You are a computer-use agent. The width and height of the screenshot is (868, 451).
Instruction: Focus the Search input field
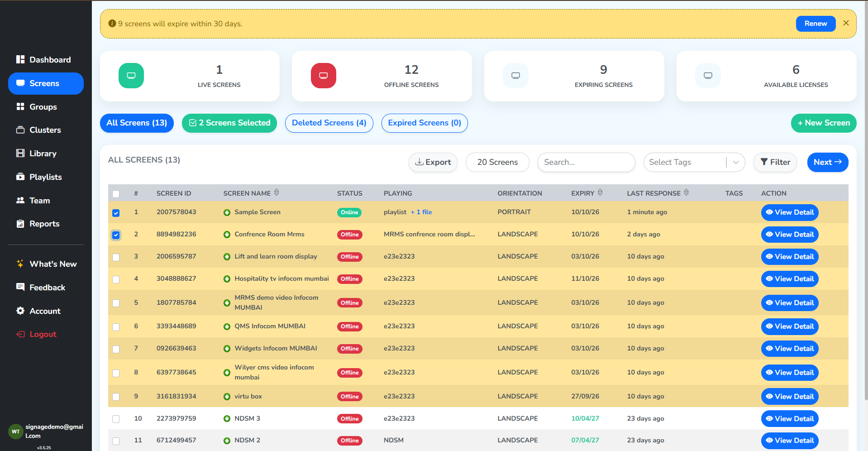(x=586, y=162)
